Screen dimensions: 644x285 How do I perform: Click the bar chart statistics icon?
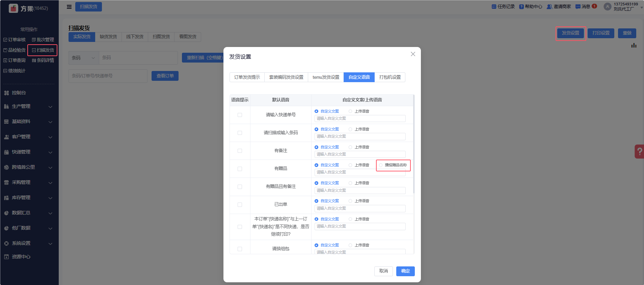pos(634,45)
